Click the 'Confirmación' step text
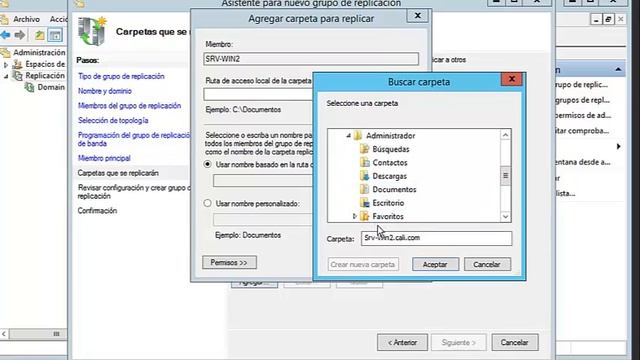640x360 pixels. (97, 211)
